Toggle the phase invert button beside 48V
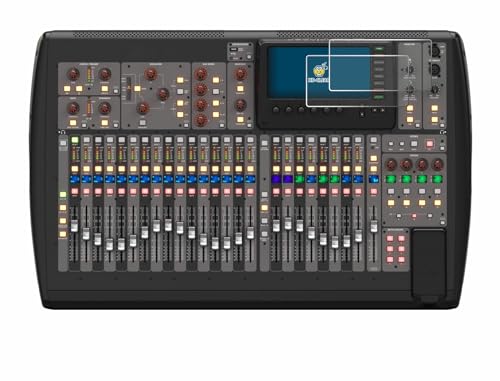 (x=79, y=89)
